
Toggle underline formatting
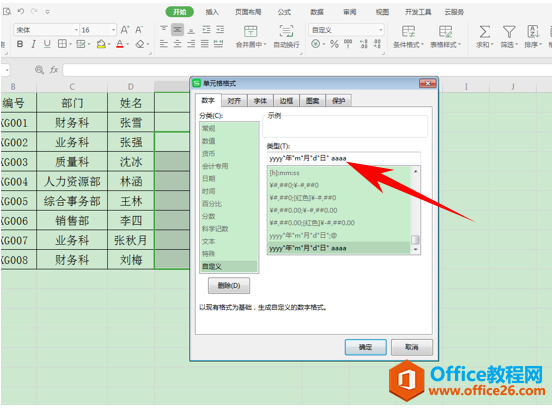[47, 44]
